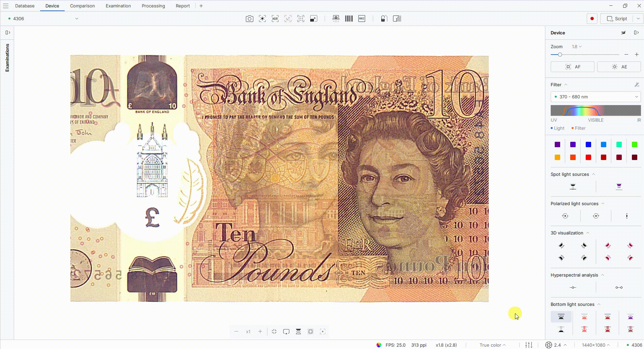Click the AF autofocus button
The width and height of the screenshot is (644, 349).
[x=573, y=67]
